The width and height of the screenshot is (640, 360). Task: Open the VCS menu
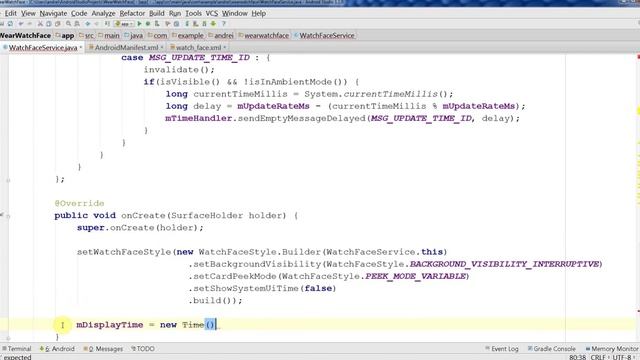click(211, 13)
